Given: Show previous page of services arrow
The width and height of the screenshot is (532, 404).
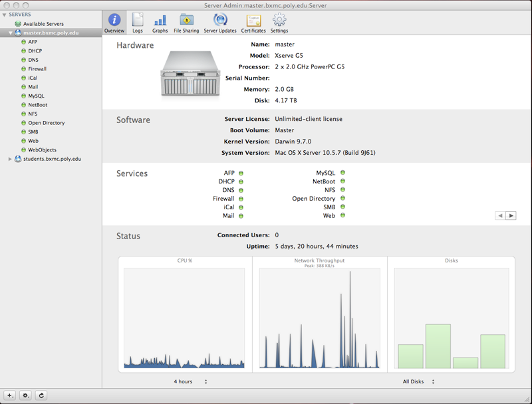Looking at the screenshot, I should tap(500, 215).
